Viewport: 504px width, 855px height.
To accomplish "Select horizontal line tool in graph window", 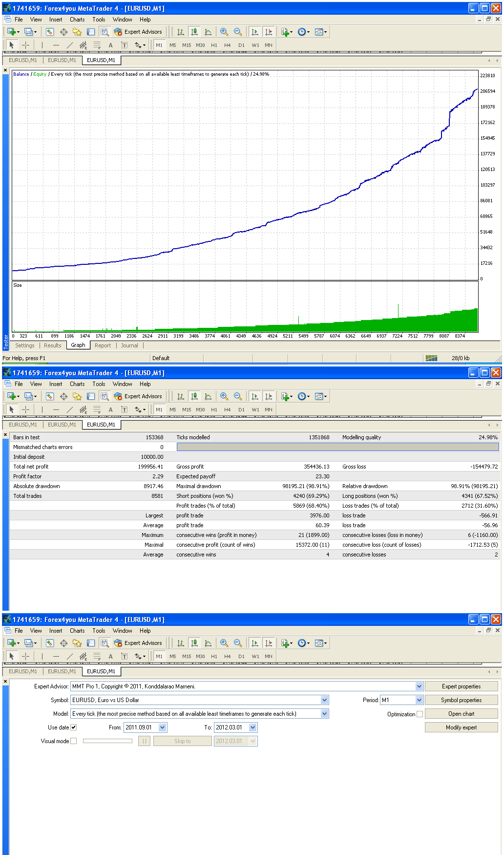I will tap(56, 45).
